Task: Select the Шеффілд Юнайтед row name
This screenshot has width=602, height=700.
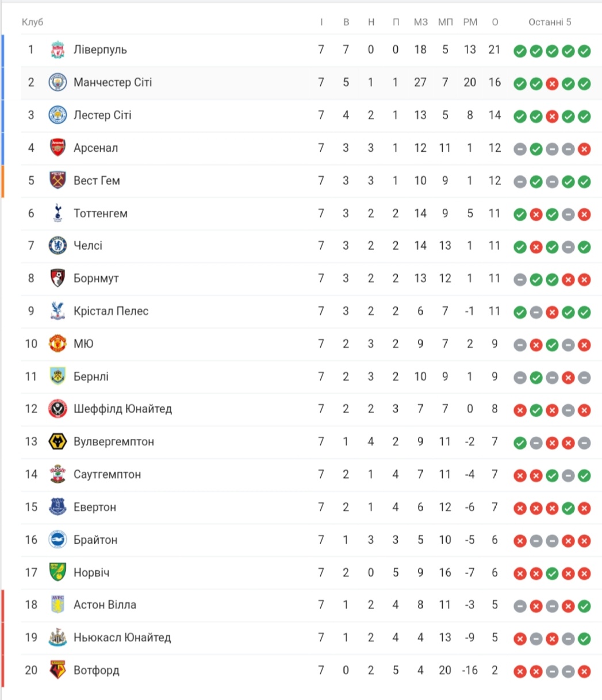Action: click(122, 409)
